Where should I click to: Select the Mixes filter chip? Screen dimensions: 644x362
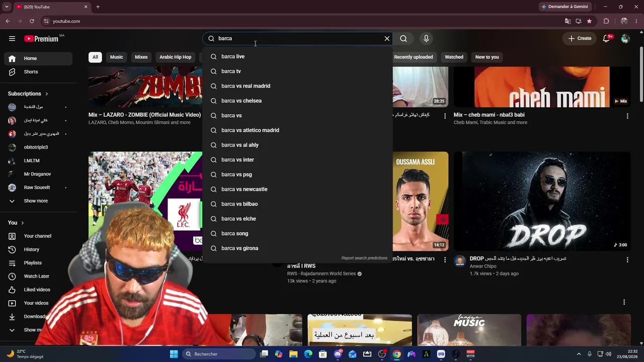pyautogui.click(x=141, y=57)
